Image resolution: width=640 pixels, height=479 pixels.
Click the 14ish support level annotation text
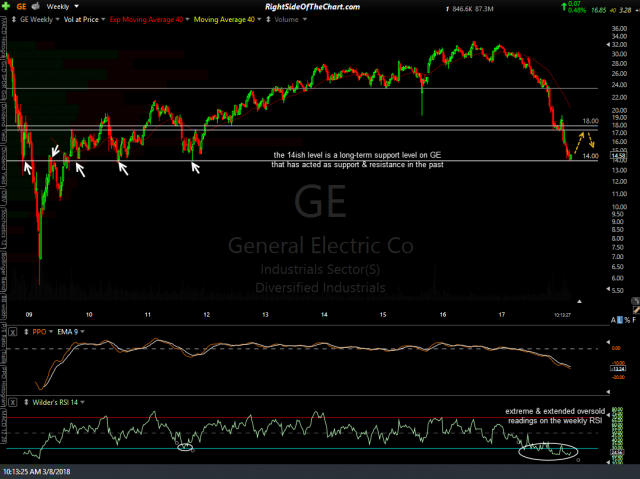coord(358,160)
